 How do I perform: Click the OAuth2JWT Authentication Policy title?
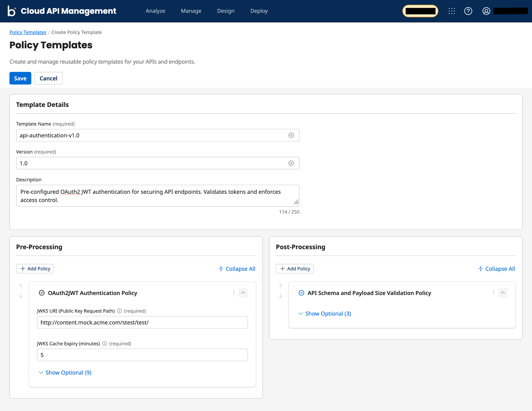pyautogui.click(x=92, y=293)
